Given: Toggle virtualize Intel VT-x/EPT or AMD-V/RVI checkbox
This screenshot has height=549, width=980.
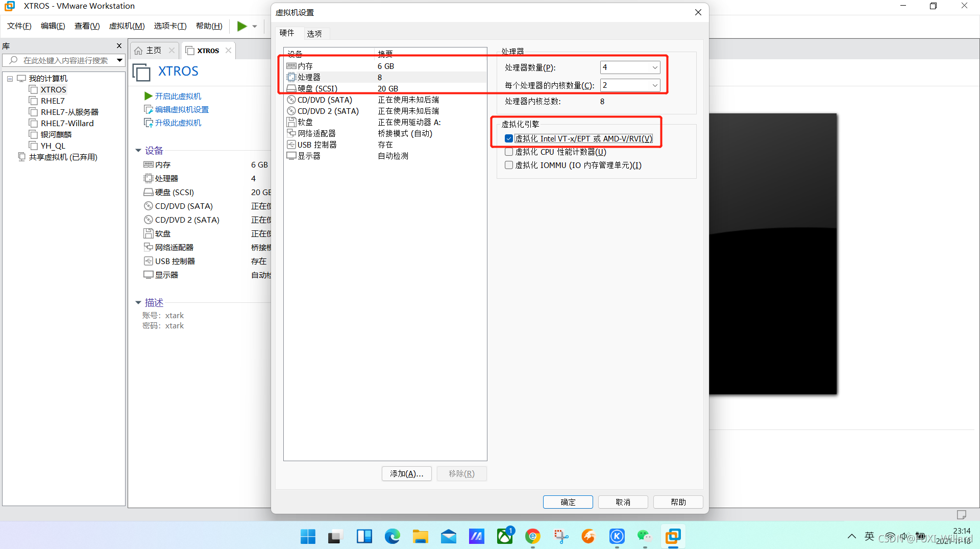Looking at the screenshot, I should 509,138.
